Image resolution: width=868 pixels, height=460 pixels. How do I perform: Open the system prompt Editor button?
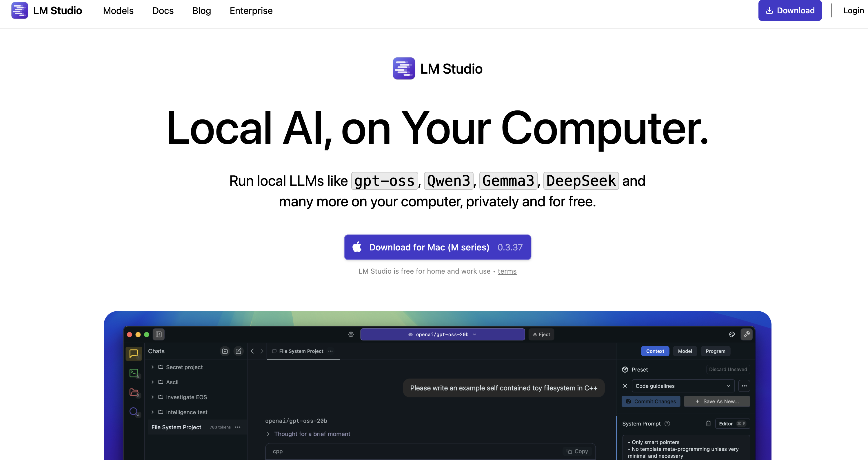(x=733, y=423)
